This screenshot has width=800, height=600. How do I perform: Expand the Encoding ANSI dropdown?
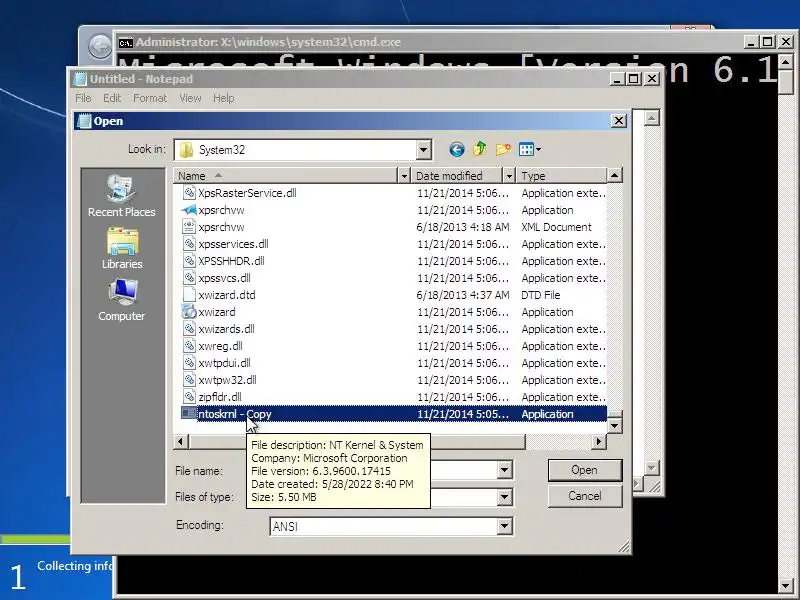505,526
